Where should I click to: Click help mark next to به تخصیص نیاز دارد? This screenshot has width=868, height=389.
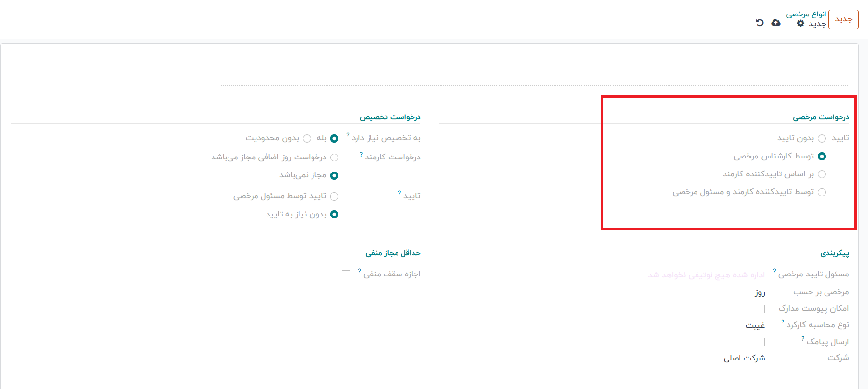click(x=348, y=135)
